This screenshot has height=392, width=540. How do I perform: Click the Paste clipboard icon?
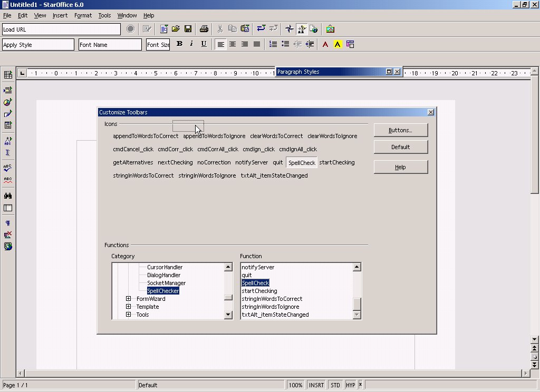point(245,29)
